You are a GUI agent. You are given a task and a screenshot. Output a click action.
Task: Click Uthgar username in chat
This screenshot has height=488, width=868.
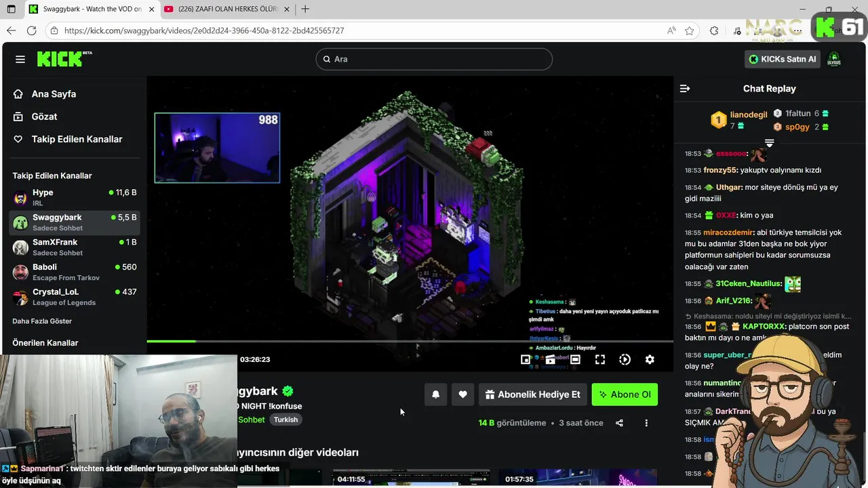(x=728, y=187)
